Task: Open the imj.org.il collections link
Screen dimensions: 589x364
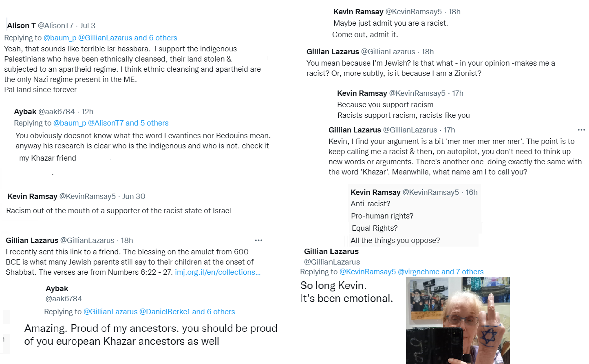Action: (x=218, y=272)
